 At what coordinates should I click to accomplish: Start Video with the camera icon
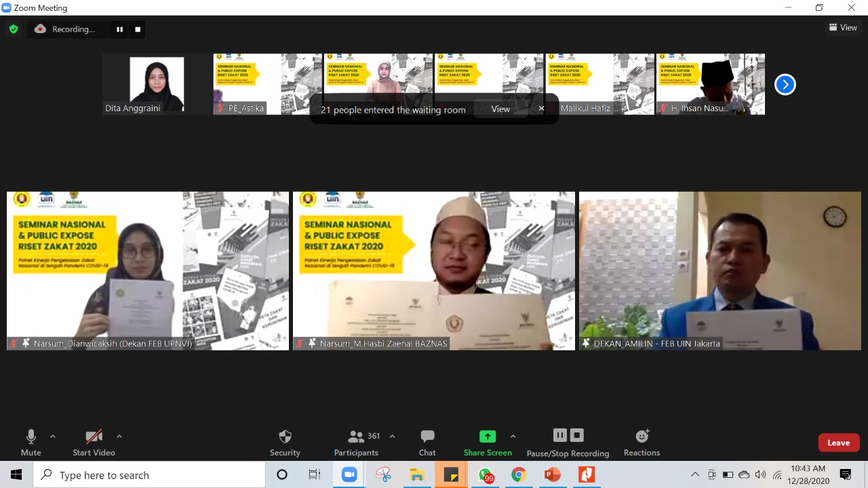pos(94,442)
